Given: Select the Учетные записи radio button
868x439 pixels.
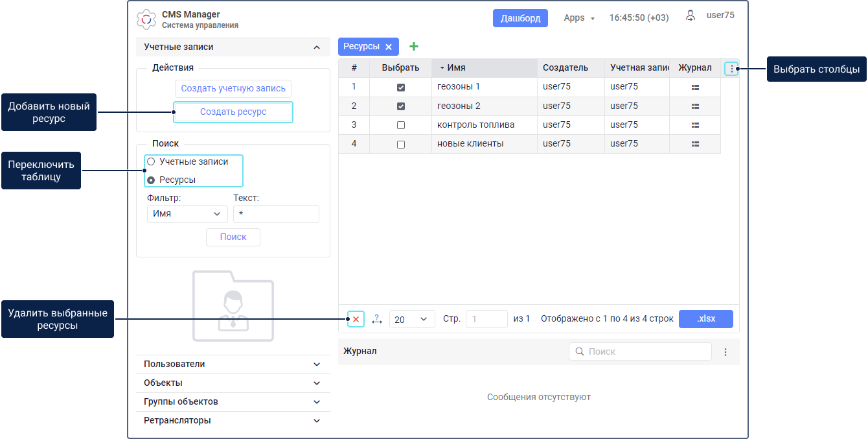Looking at the screenshot, I should (x=151, y=161).
